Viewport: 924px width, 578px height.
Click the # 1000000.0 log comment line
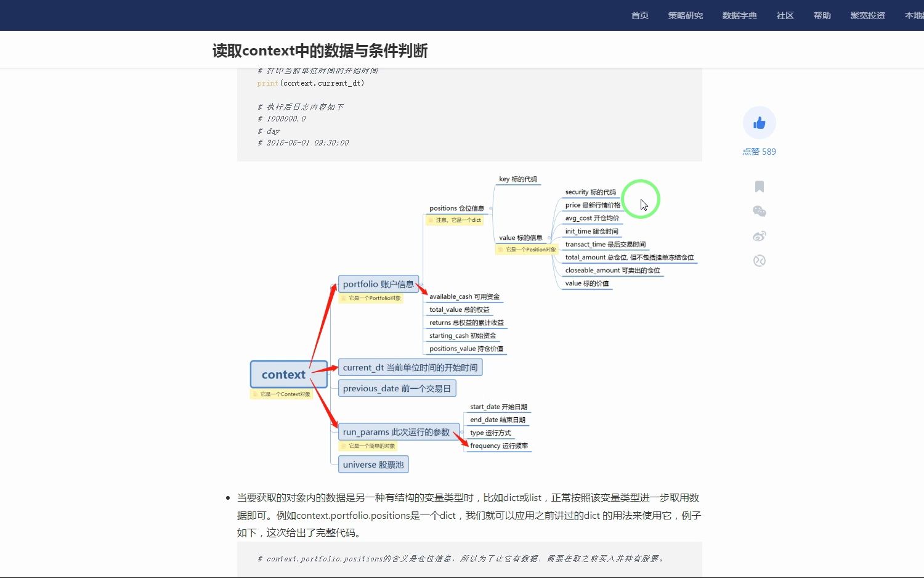[x=282, y=119]
